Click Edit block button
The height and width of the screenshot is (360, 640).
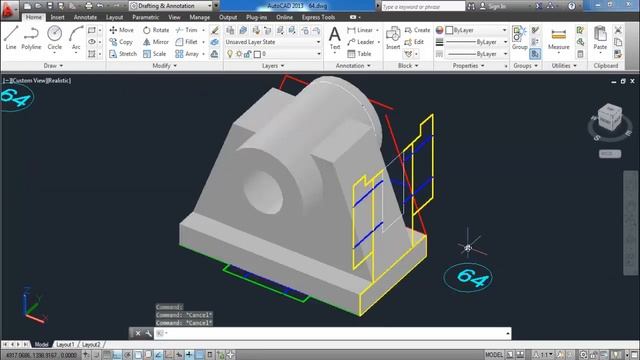coord(414,42)
